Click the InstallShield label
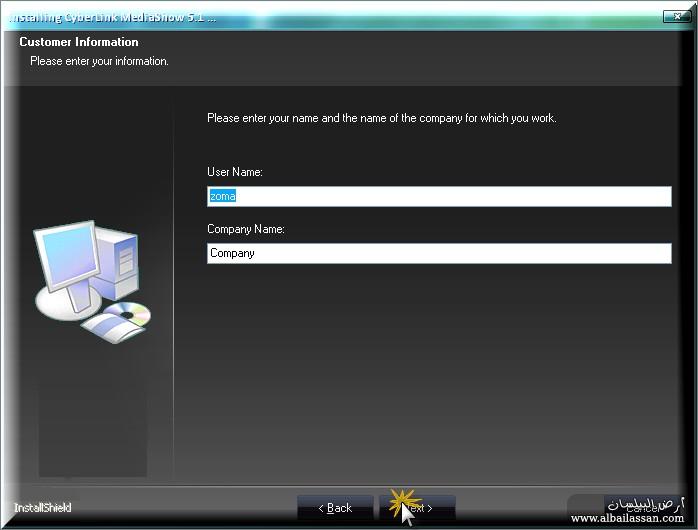The height and width of the screenshot is (530, 698). [43, 508]
